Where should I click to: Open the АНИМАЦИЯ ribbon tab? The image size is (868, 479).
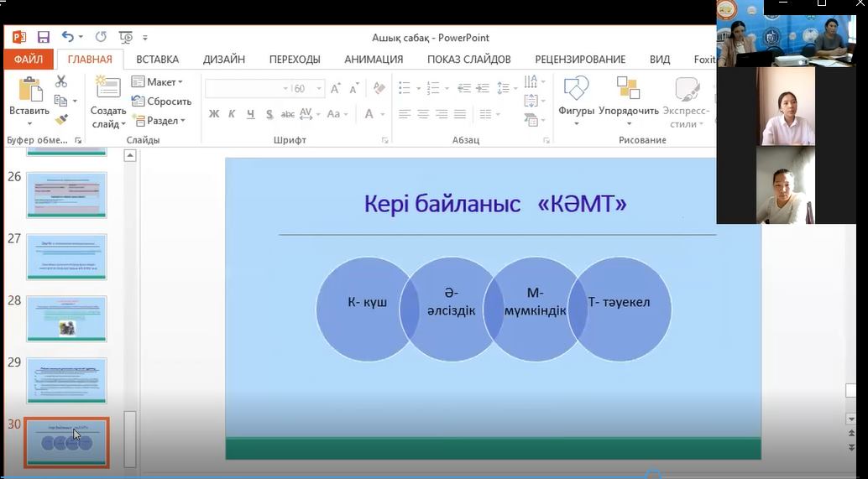pyautogui.click(x=374, y=60)
